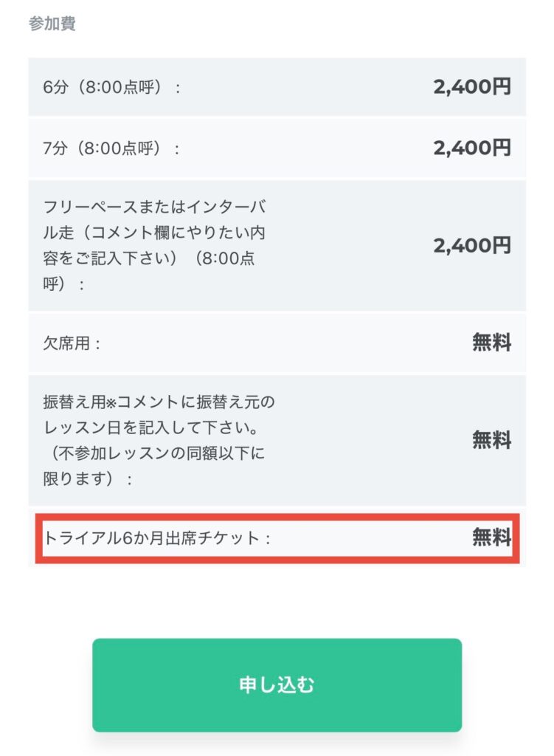The width and height of the screenshot is (554, 756).
Task: Click the 申し込む apply button
Action: coord(277,684)
